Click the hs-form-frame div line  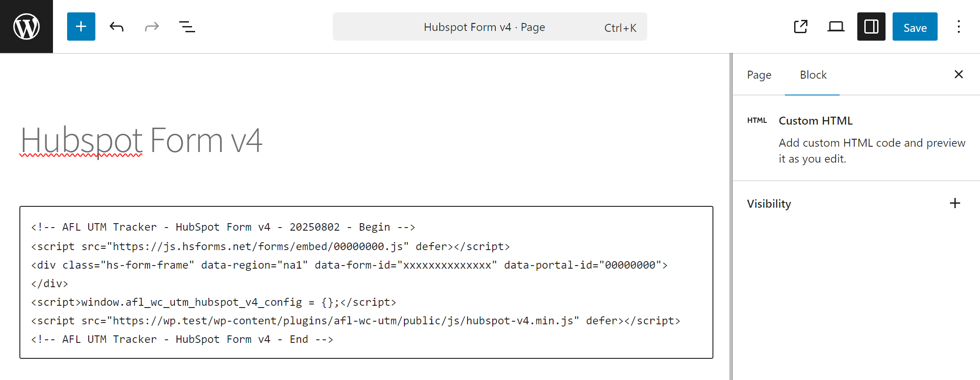349,265
